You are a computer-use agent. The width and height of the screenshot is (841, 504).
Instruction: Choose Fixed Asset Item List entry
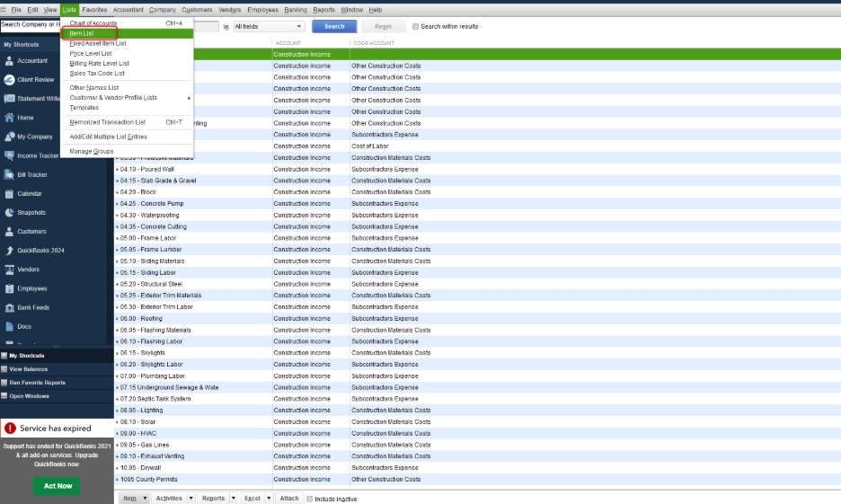(x=127, y=43)
